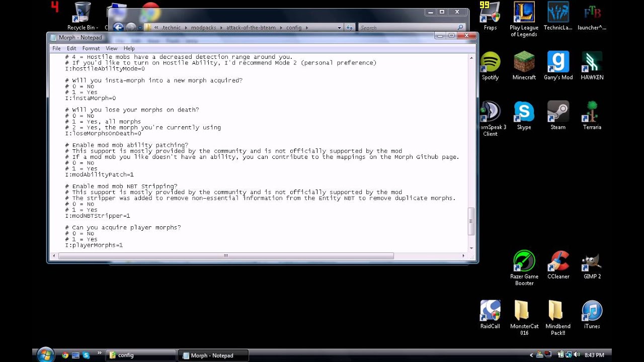Open the Steam desktop icon
The image size is (644, 362).
click(558, 116)
